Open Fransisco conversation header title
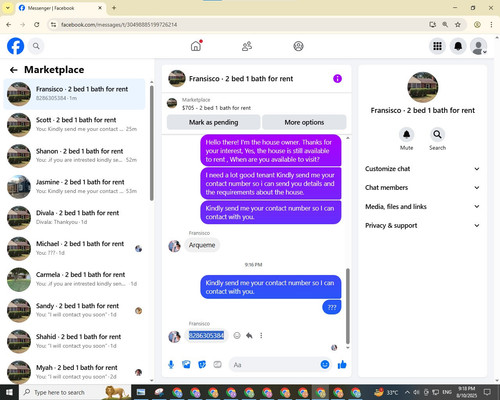Image resolution: width=500 pixels, height=400 pixels. [241, 79]
